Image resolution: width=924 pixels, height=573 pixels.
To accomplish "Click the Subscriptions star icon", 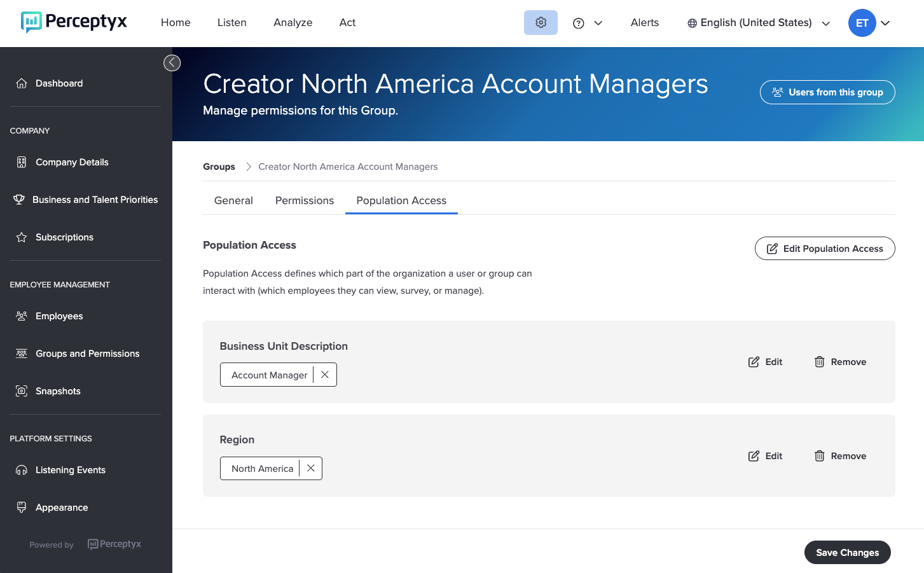I will (22, 237).
